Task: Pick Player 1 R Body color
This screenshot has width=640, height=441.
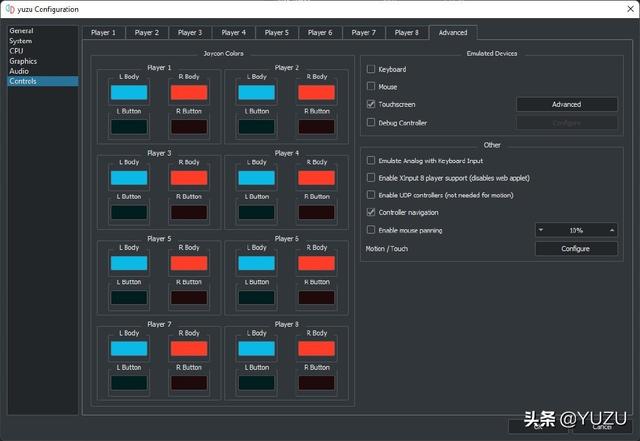Action: (189, 93)
